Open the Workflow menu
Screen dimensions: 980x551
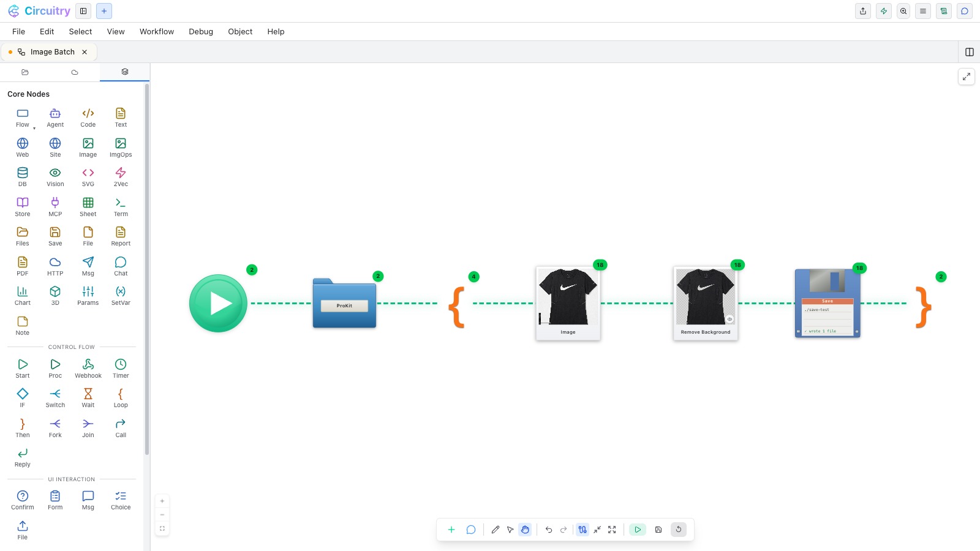157,32
